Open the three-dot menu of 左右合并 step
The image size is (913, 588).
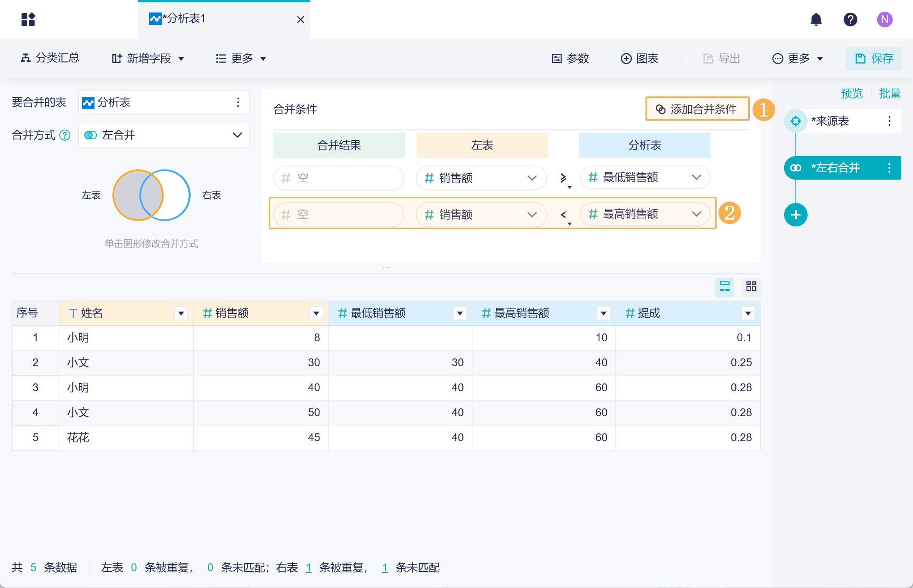(x=889, y=168)
